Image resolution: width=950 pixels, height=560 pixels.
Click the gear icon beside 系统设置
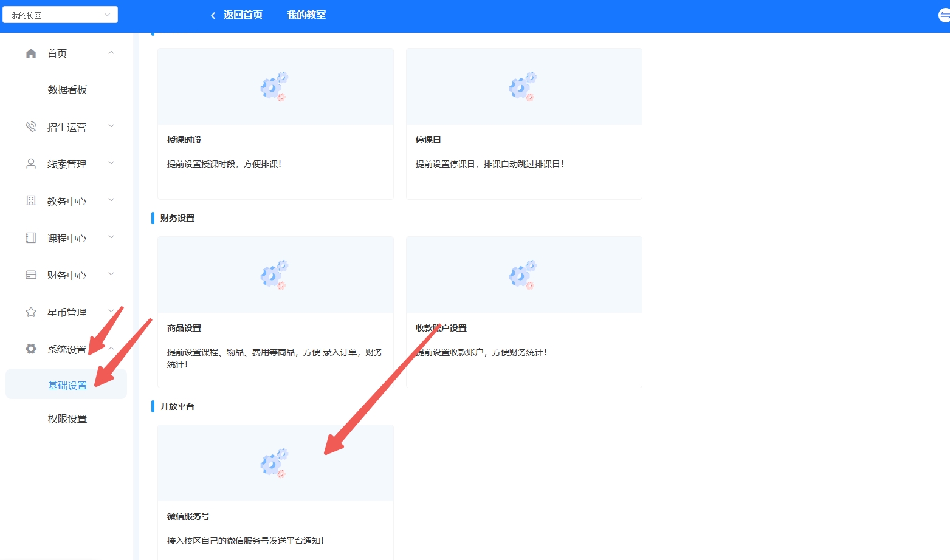31,349
